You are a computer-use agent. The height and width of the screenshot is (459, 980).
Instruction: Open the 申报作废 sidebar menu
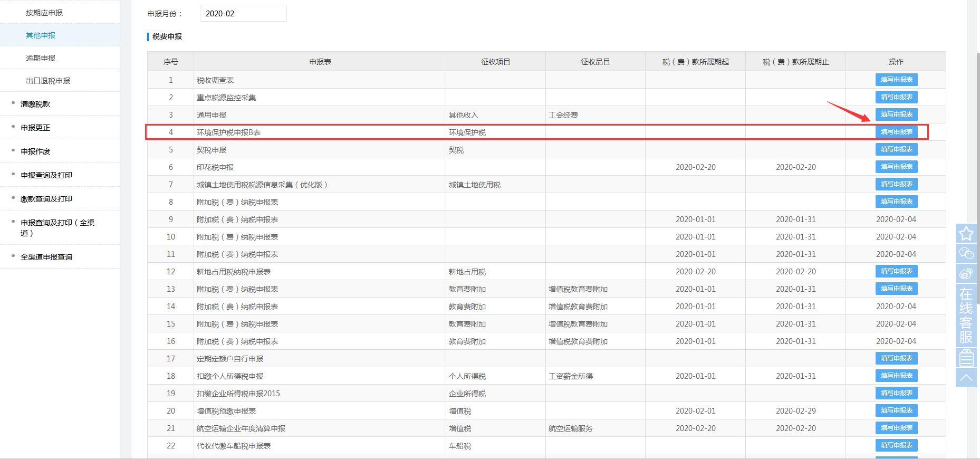point(35,151)
